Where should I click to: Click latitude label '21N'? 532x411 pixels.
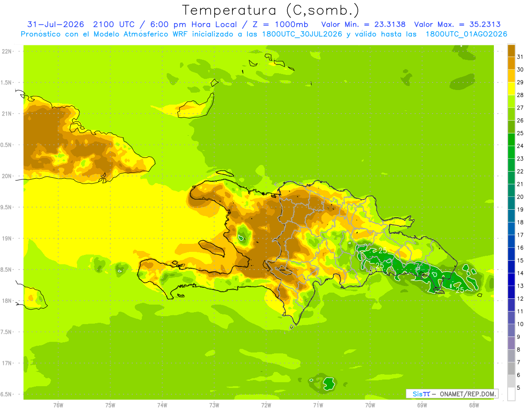point(7,114)
